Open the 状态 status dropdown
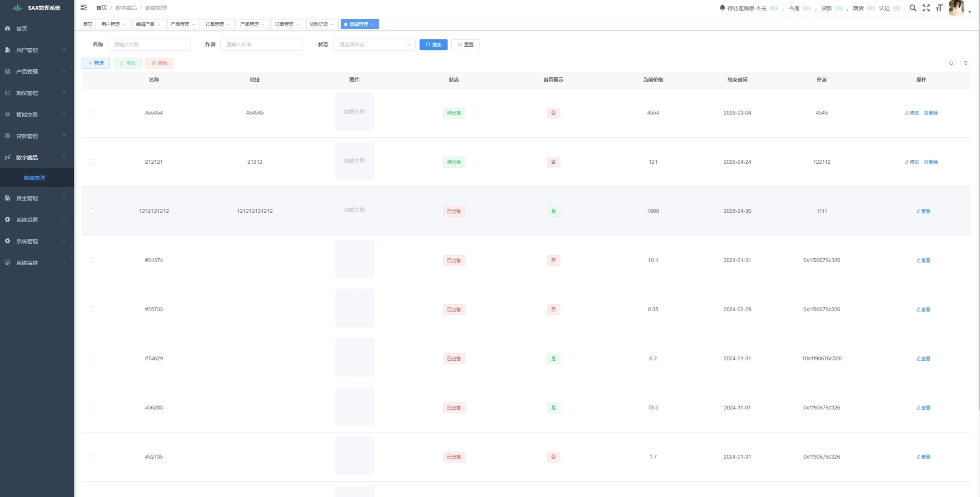Screen dimensions: 980x497 point(374,44)
